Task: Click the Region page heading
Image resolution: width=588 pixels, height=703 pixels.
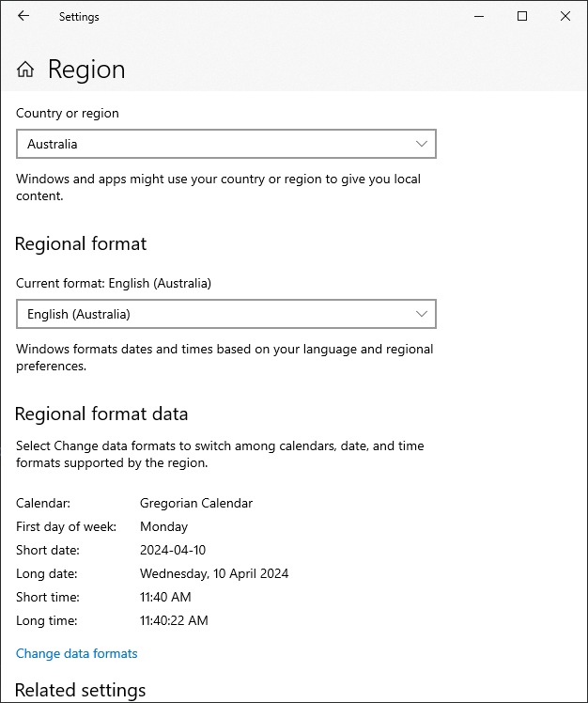Action: click(86, 70)
